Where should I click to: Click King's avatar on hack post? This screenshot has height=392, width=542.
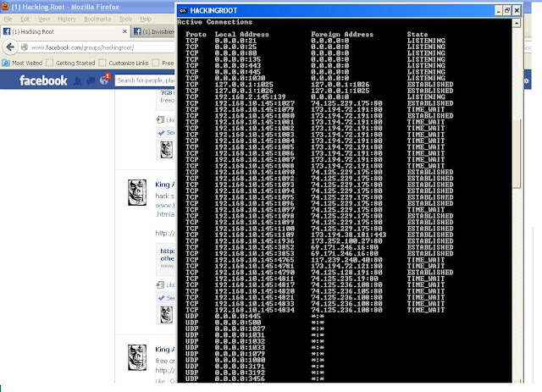pos(137,192)
